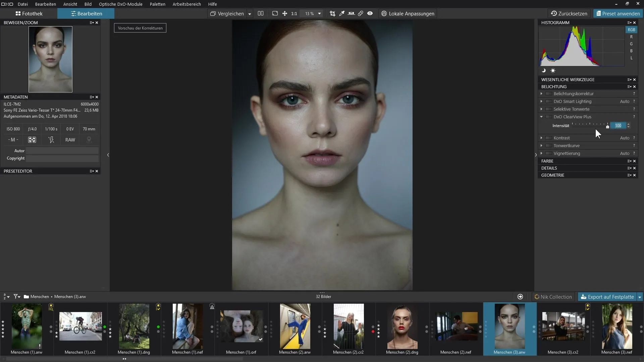644x362 pixels.
Task: Show the L luminance histogram channel
Action: tap(631, 58)
